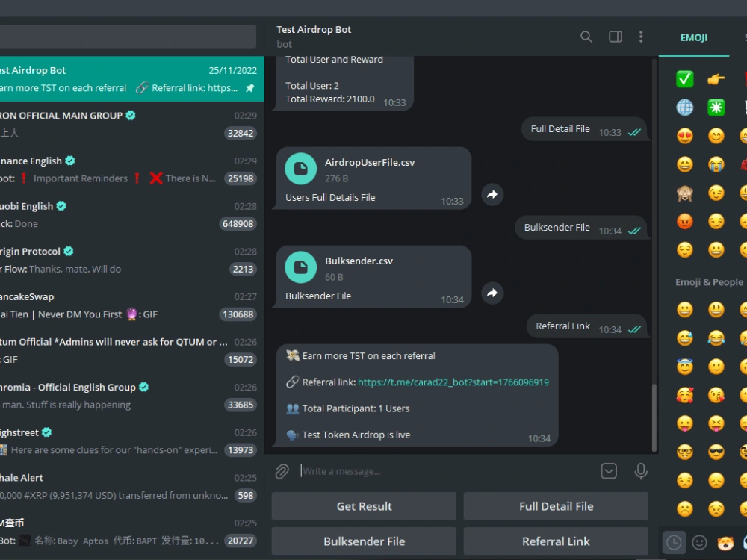Open the PancakeSwap chat
This screenshot has height=560, width=747.
point(132,305)
